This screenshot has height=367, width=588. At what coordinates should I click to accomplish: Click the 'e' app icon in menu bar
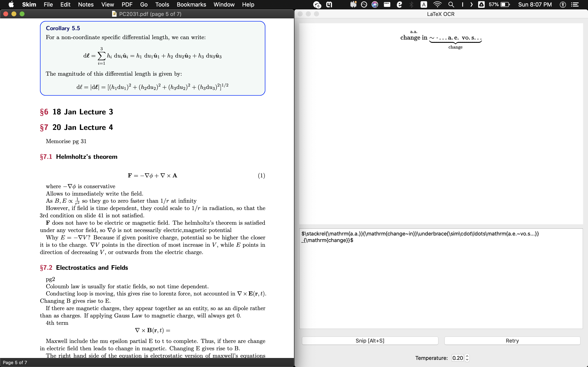[x=399, y=5]
